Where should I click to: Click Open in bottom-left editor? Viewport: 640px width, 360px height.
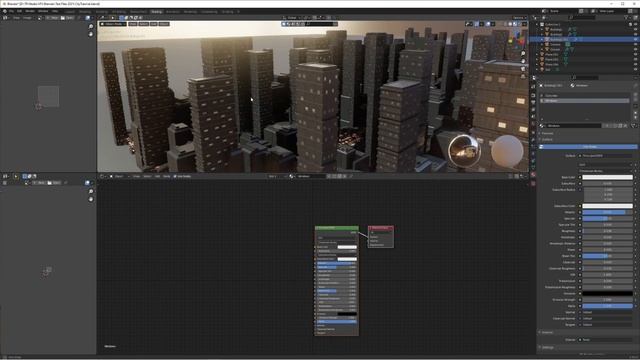point(55,183)
